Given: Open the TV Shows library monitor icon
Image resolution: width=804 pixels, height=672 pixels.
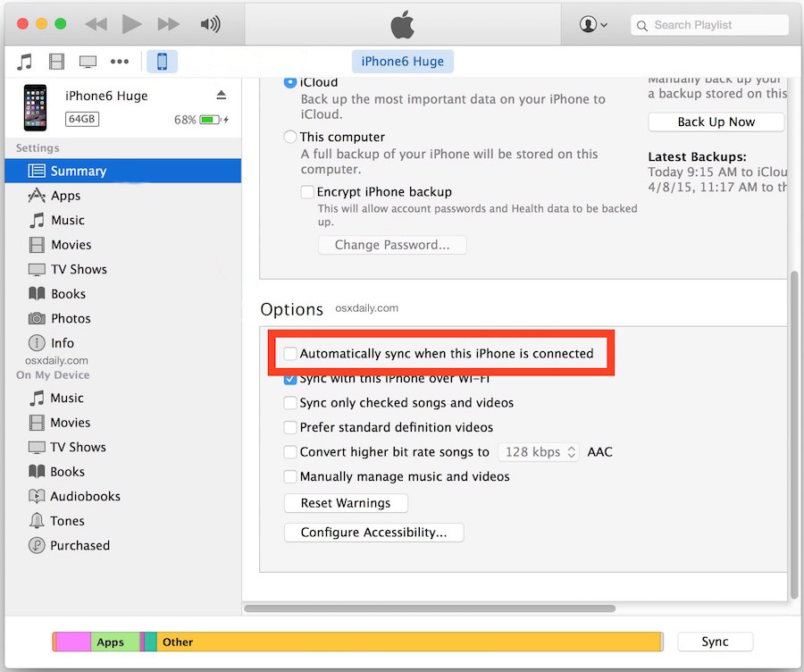Looking at the screenshot, I should [88, 62].
